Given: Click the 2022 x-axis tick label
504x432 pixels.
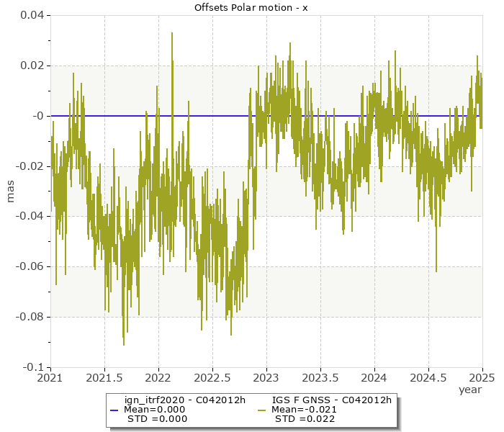Looking at the screenshot, I should click(x=158, y=377).
